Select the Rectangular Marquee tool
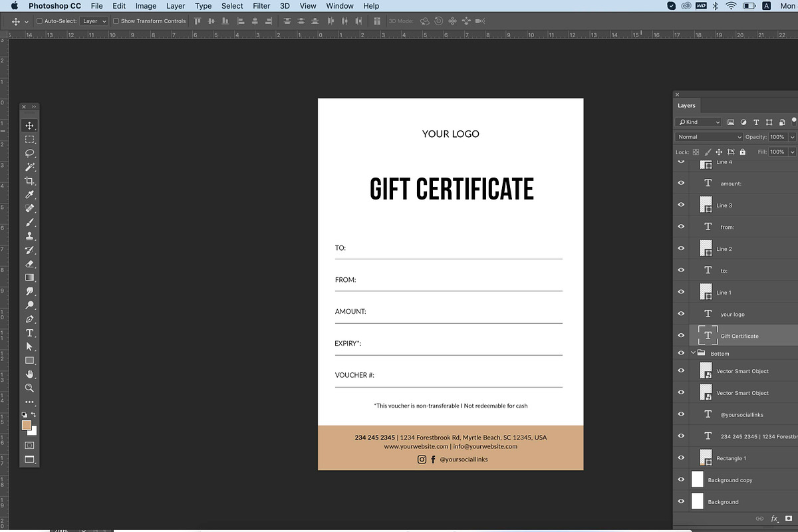 tap(29, 140)
